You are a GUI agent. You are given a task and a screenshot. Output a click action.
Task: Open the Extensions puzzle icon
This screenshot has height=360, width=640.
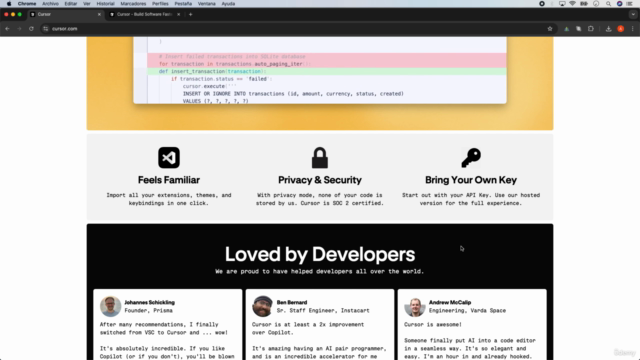(x=591, y=29)
